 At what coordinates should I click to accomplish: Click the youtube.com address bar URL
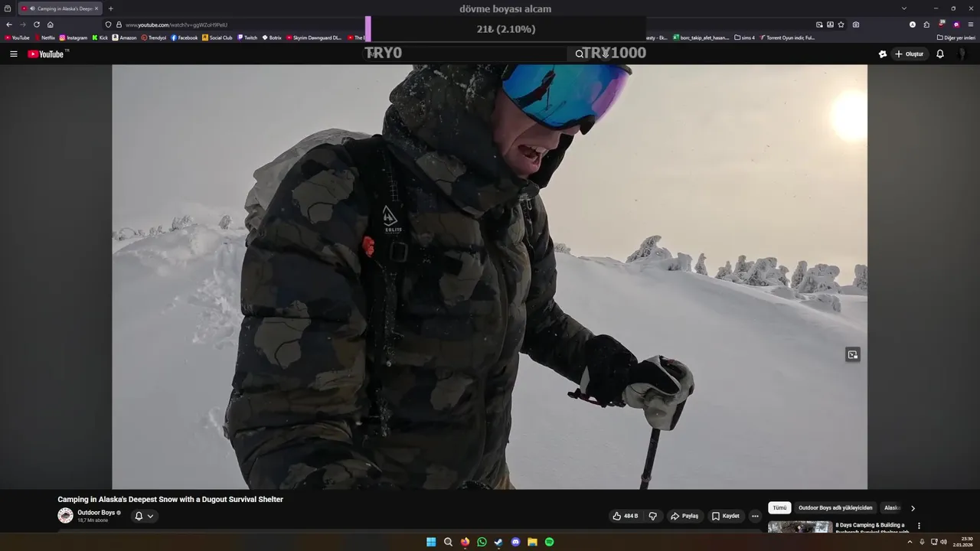tap(176, 24)
